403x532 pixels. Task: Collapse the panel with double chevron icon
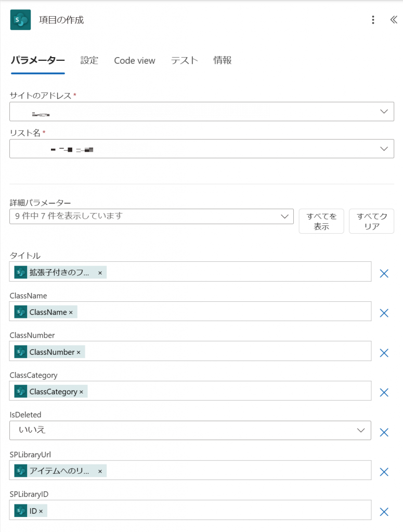(x=393, y=20)
